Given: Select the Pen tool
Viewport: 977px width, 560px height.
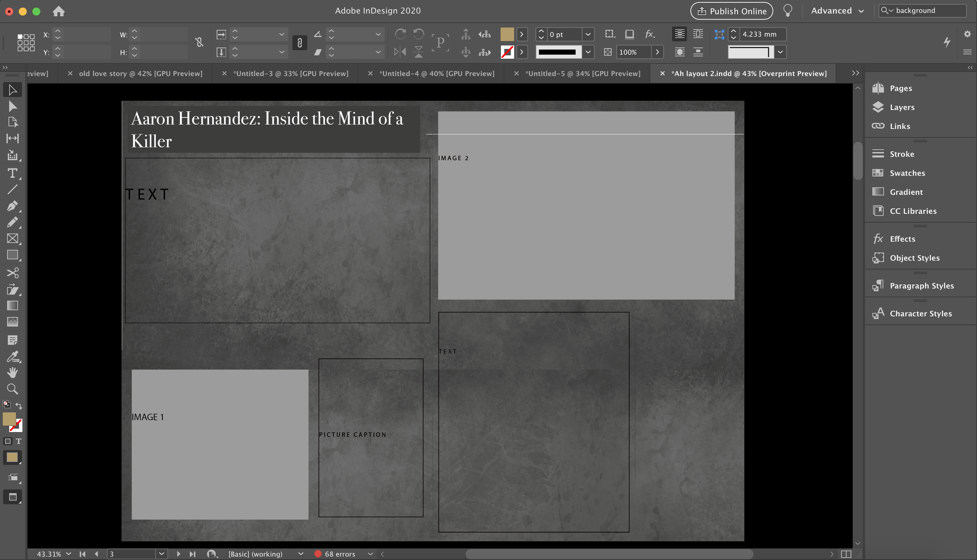Looking at the screenshot, I should (x=12, y=206).
